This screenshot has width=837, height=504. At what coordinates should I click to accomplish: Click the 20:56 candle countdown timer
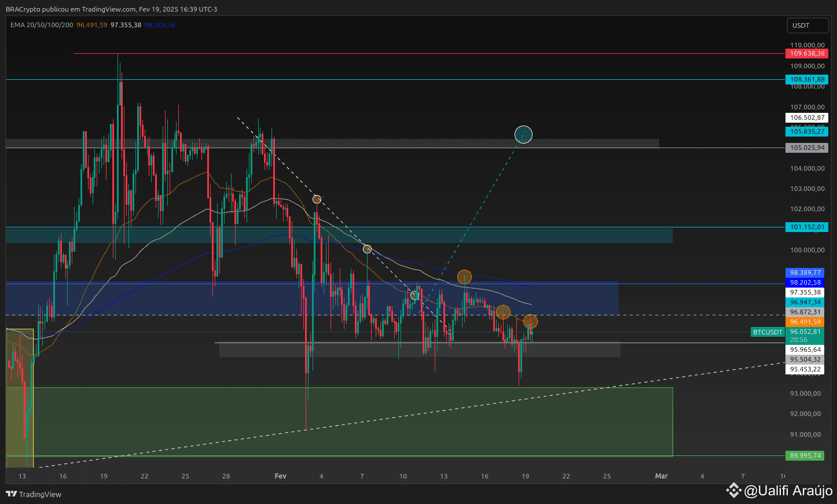(799, 340)
